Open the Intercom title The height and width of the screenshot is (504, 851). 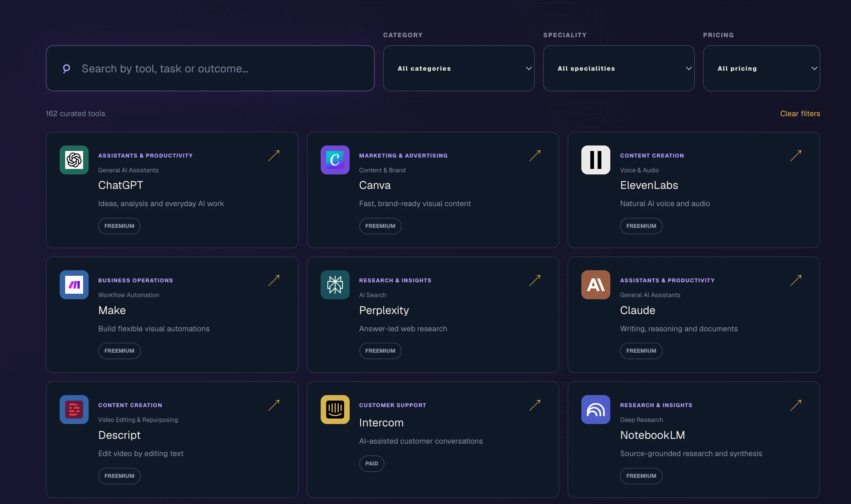381,423
